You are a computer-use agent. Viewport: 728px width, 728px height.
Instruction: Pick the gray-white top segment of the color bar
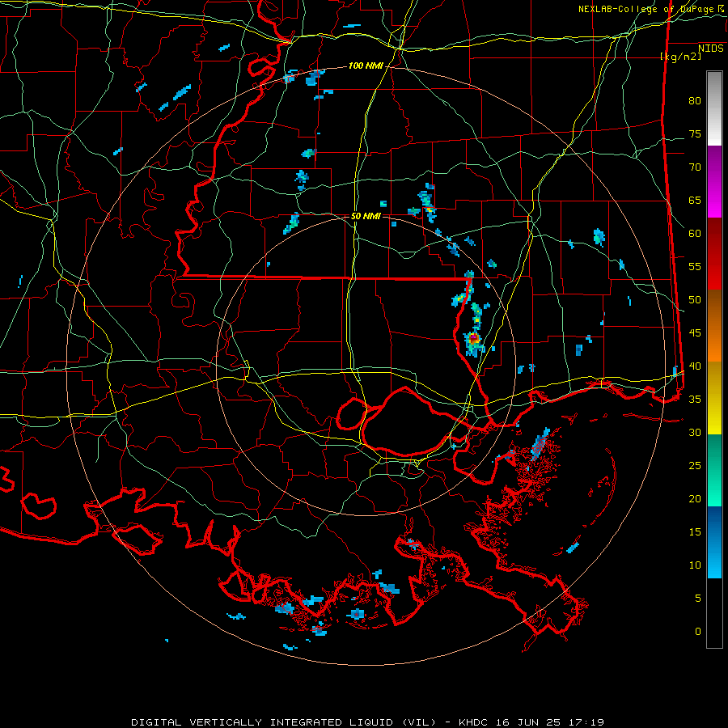(714, 108)
